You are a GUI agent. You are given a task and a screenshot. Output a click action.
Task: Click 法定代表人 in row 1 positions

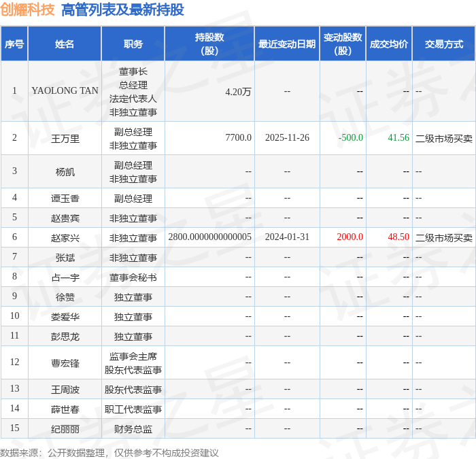[133, 99]
